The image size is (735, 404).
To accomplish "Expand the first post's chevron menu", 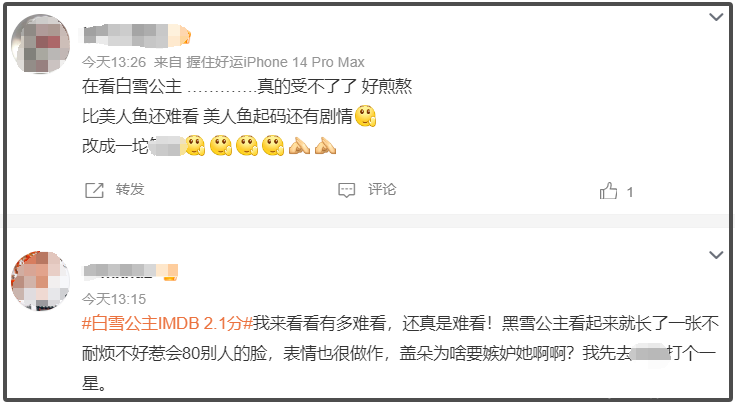I will click(x=716, y=17).
